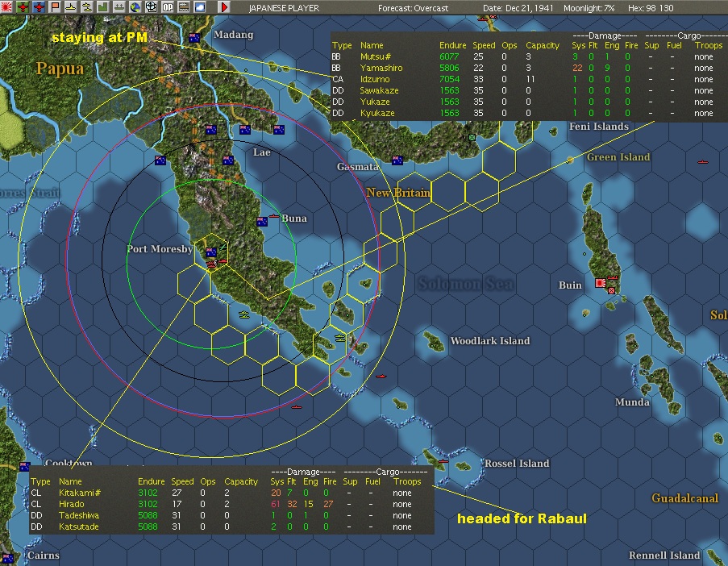Viewport: 728px width, 566px height.
Task: Select the Japanese flag base at Buin
Action: (601, 282)
